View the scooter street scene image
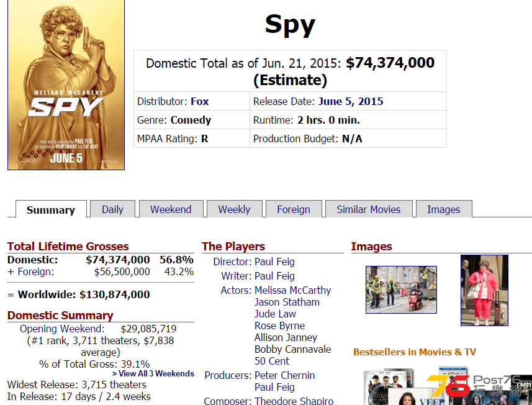This screenshot has width=532, height=405. pos(402,289)
